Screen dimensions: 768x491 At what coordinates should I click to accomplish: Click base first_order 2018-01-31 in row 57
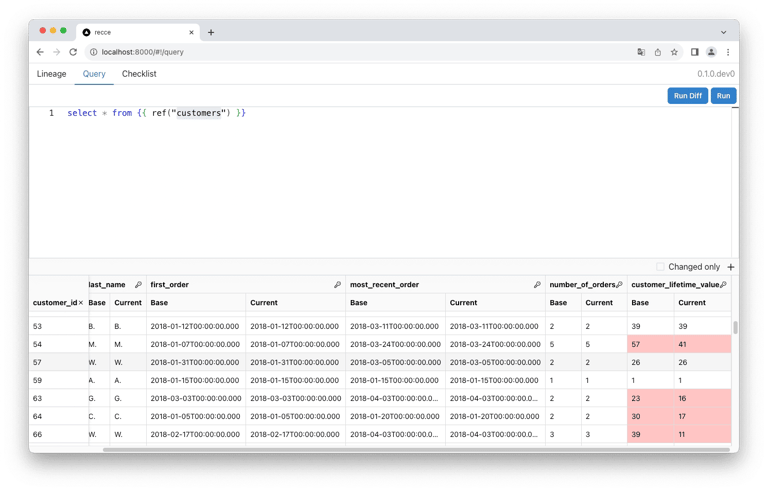pos(195,363)
